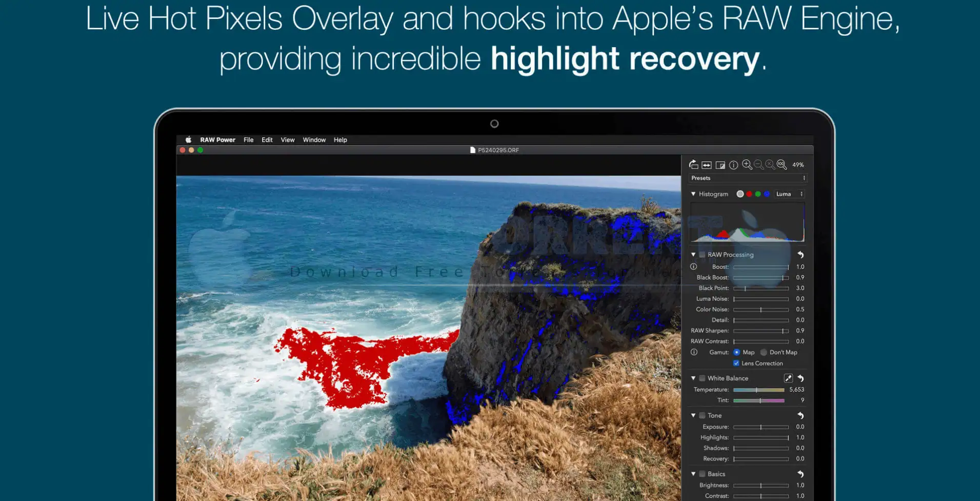This screenshot has width=980, height=501.
Task: Collapse the White Balance section
Action: coord(693,378)
